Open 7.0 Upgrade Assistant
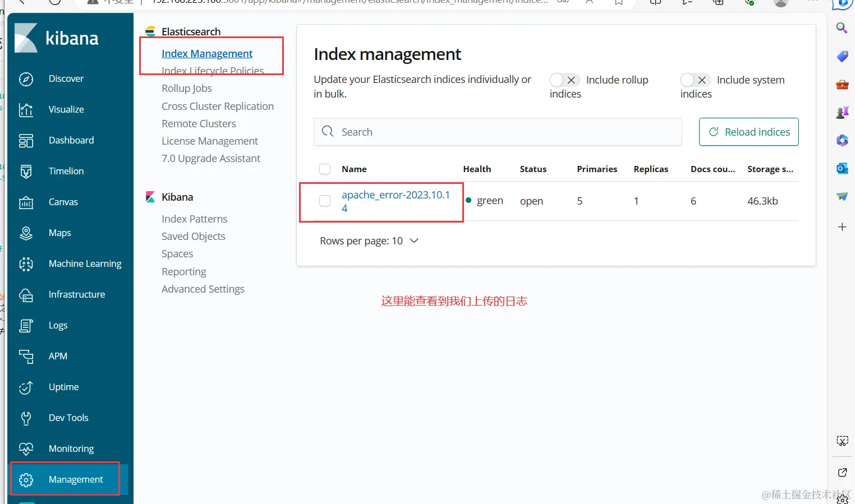The width and height of the screenshot is (855, 504). pos(211,159)
